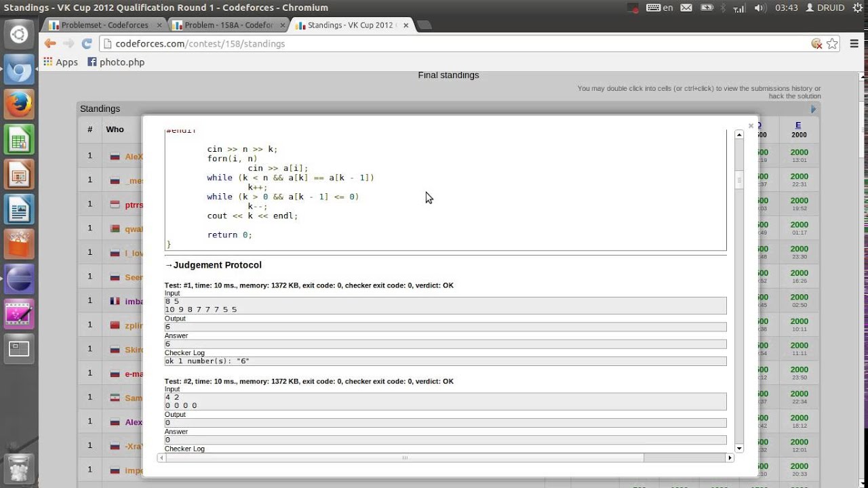Click the clock showing 03:43
This screenshot has height=488, width=868.
tap(787, 7)
